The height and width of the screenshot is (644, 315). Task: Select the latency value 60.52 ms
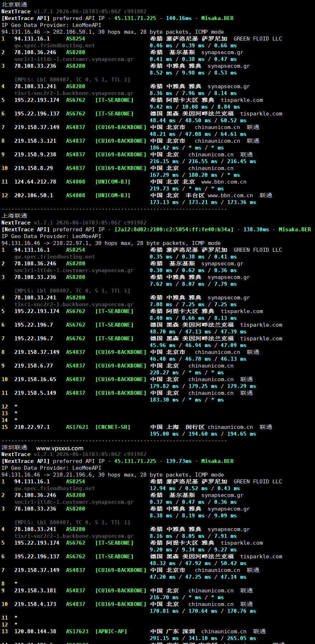click(x=234, y=120)
